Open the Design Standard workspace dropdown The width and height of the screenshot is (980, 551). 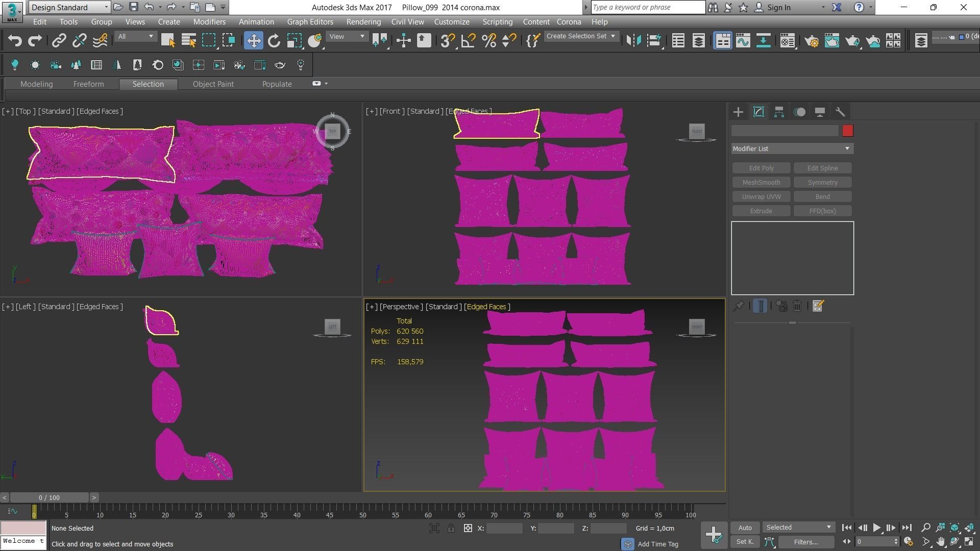[69, 7]
